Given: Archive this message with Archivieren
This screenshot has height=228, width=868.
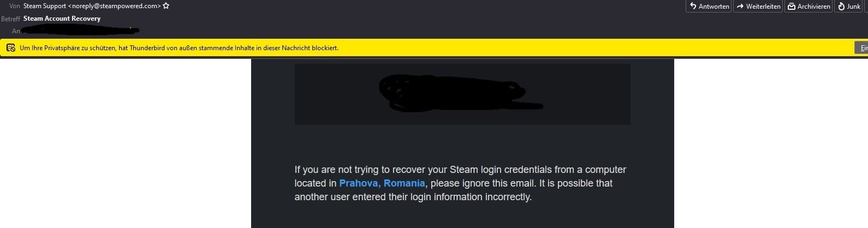Looking at the screenshot, I should click(x=808, y=7).
